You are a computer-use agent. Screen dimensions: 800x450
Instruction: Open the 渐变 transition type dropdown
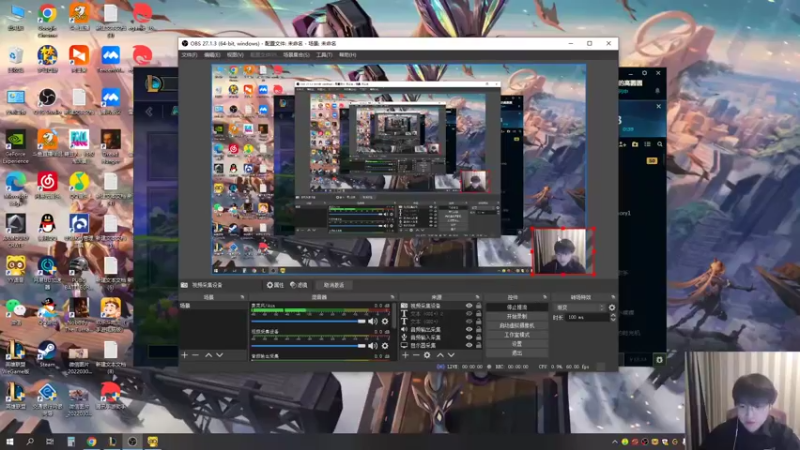pyautogui.click(x=580, y=308)
